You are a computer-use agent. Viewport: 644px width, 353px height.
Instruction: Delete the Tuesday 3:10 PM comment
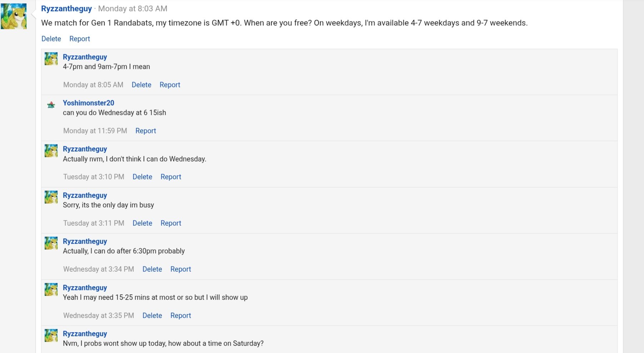click(142, 177)
